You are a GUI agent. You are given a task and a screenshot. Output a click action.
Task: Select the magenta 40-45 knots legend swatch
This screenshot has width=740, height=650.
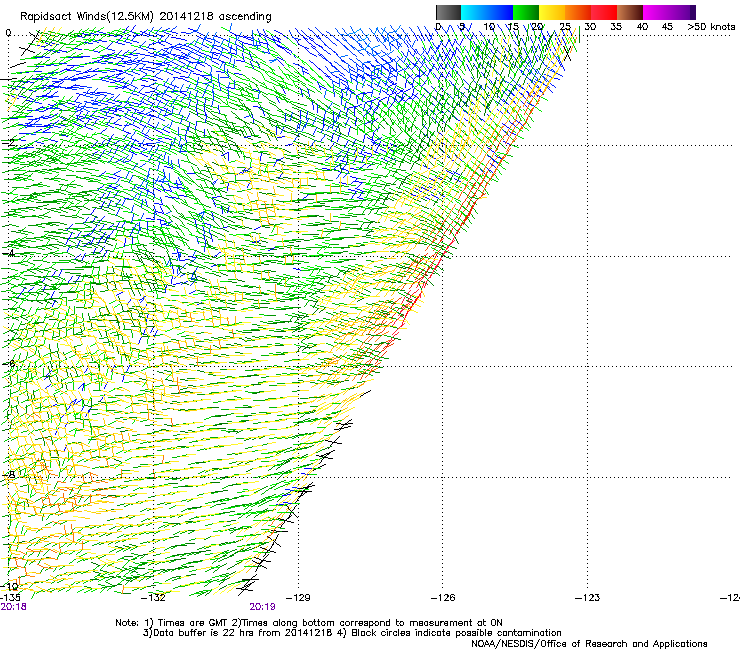click(x=656, y=12)
